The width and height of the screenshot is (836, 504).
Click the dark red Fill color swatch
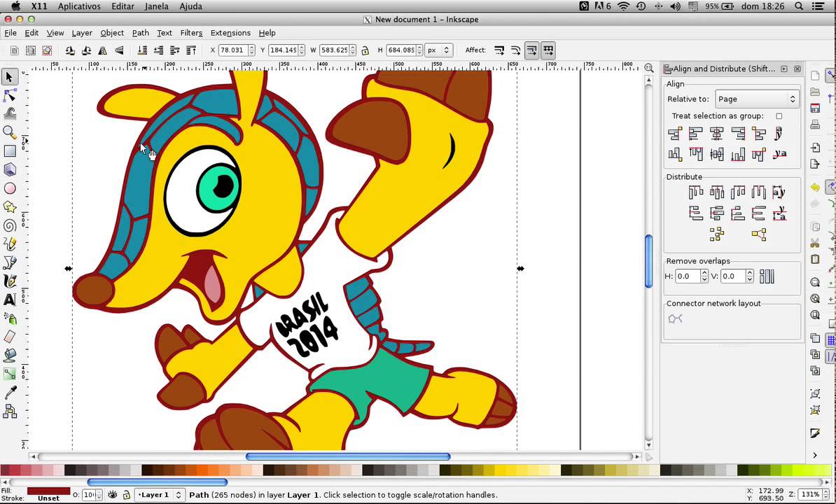[x=48, y=491]
